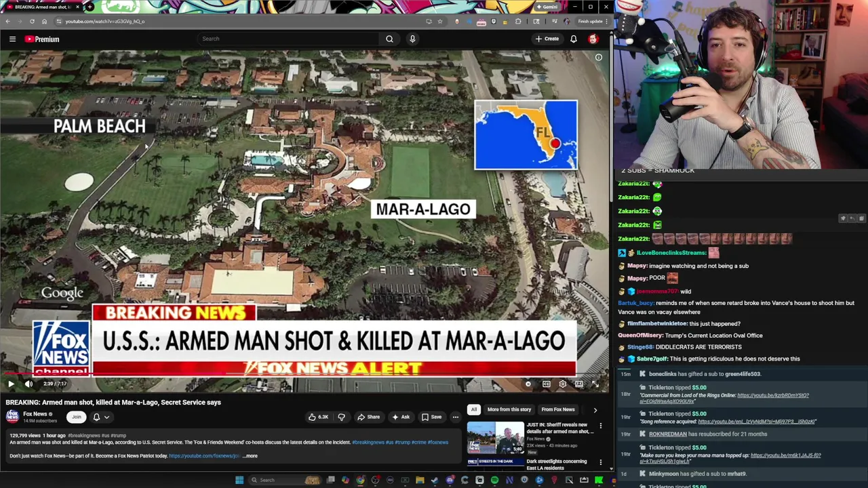Open the Gemini button in the title bar

point(547,7)
